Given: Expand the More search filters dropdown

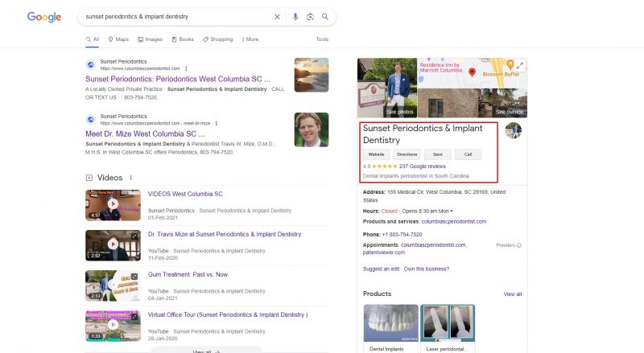Looking at the screenshot, I should click(250, 39).
